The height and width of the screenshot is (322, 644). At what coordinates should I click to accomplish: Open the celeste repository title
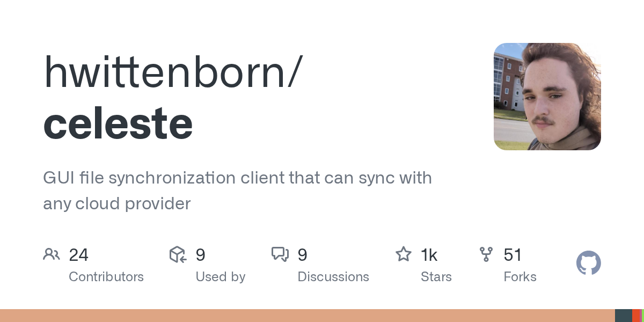pyautogui.click(x=118, y=123)
